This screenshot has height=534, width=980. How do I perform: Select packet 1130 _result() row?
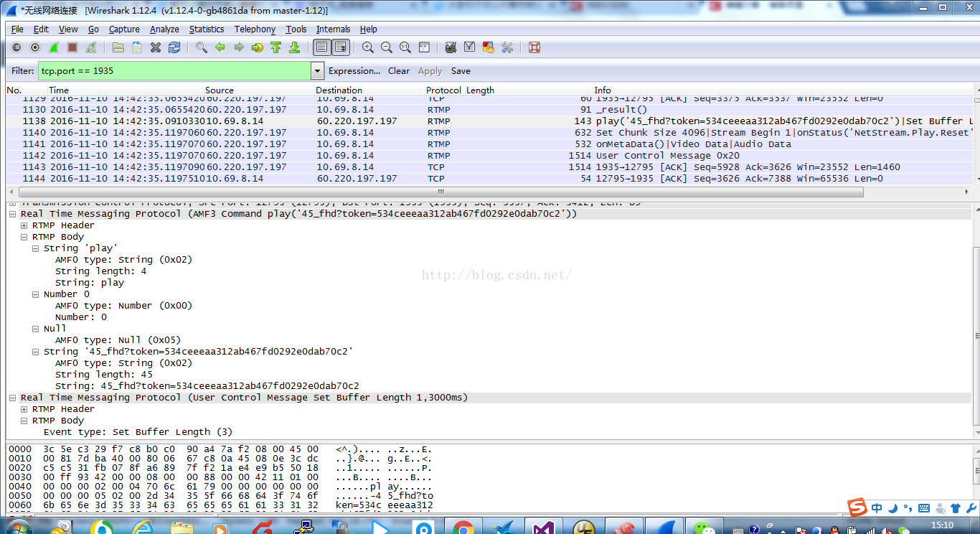tap(490, 110)
